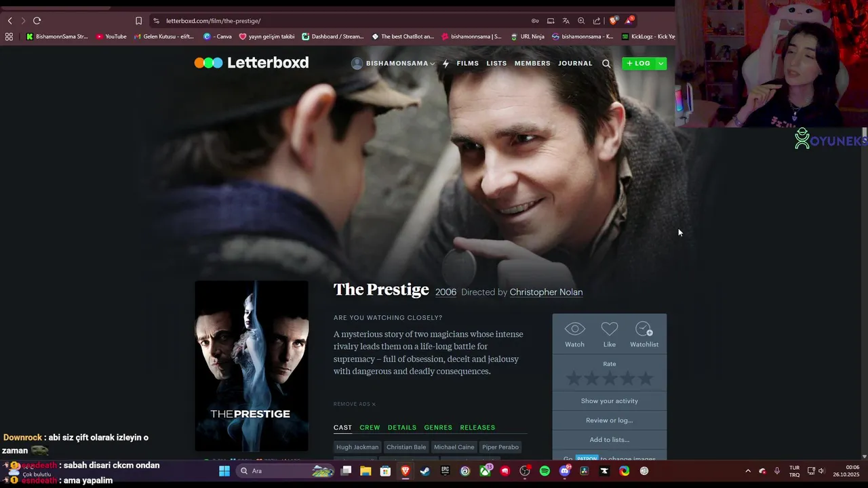This screenshot has width=868, height=488.
Task: Open Steam from taskbar
Action: click(x=425, y=471)
